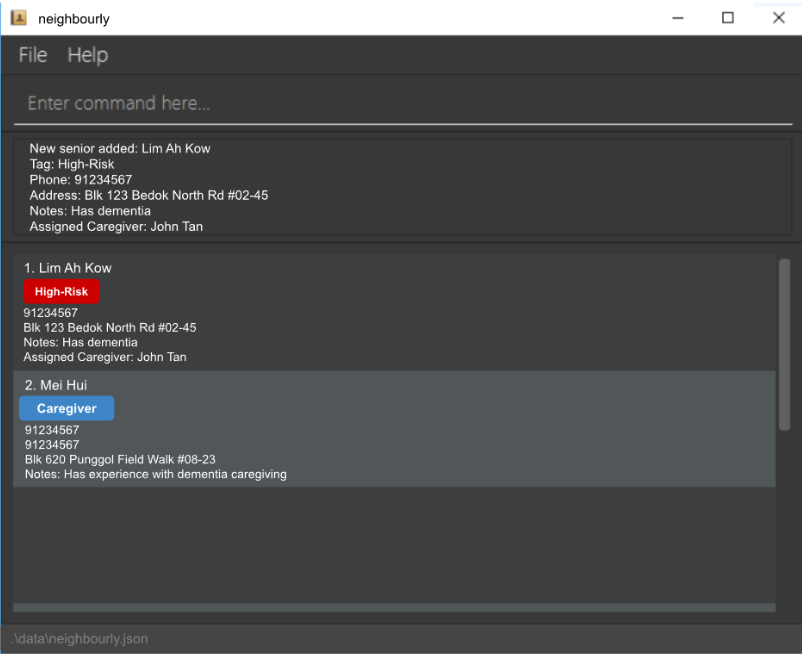Click the data\neighbourly.json status bar path
The width and height of the screenshot is (802, 655).
[79, 638]
